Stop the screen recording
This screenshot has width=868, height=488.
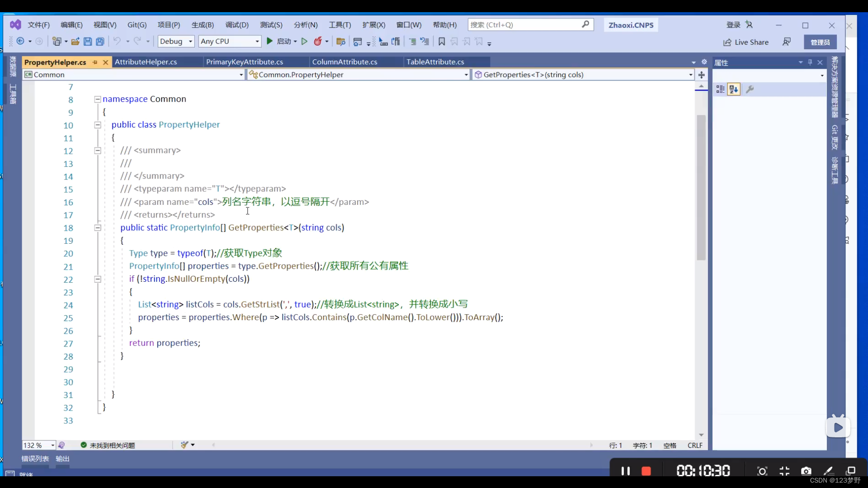(646, 471)
